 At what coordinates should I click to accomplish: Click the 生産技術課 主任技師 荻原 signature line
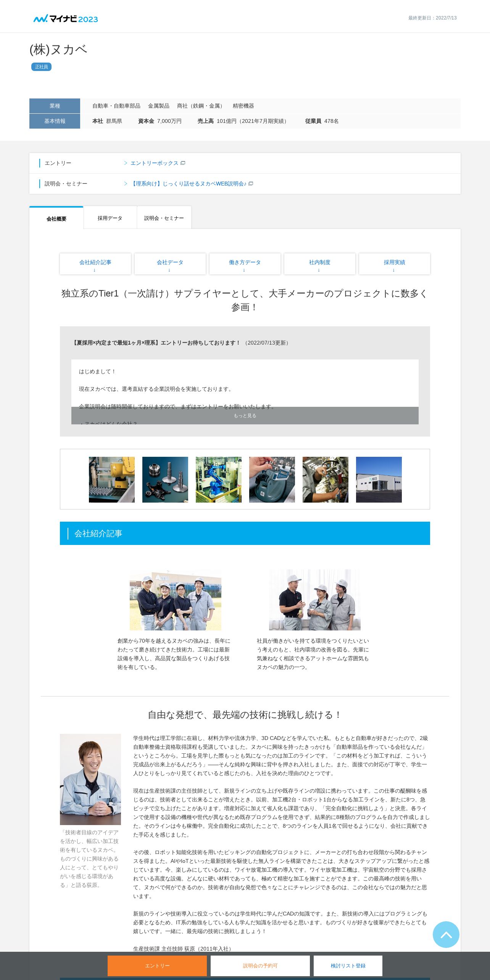pos(183,949)
